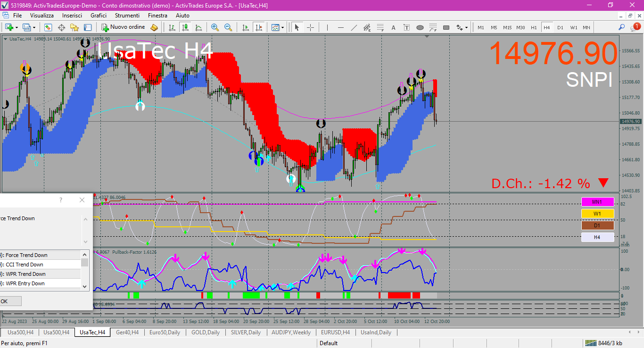This screenshot has width=644, height=348.
Task: Open the Finestra menu
Action: pos(157,16)
